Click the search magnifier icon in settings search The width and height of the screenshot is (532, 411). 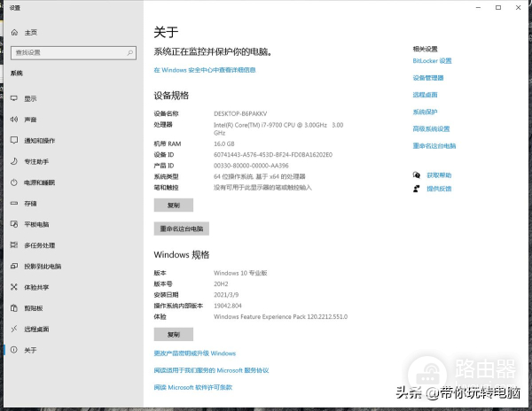click(130, 53)
